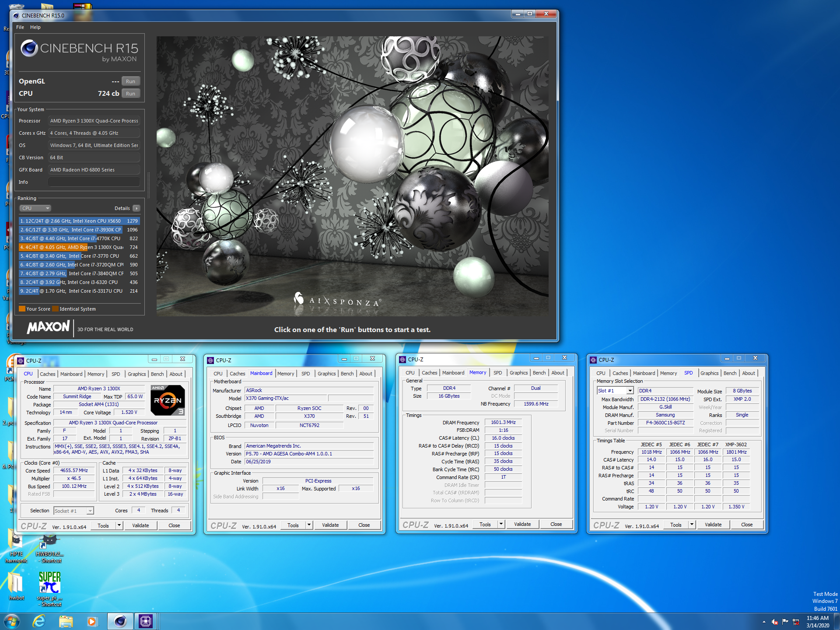Screen dimensions: 840x630
Task: Click Validate in SPD CPU-Z window
Action: [x=713, y=525]
